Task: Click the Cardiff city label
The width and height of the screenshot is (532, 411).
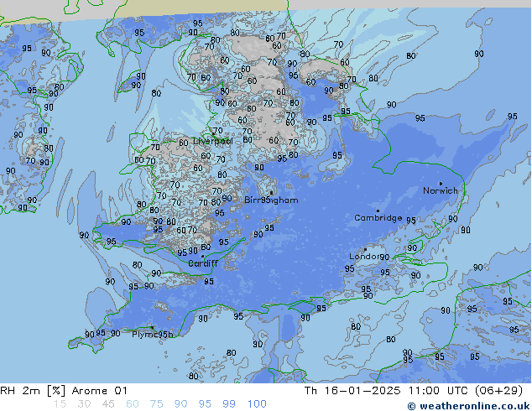Action: (x=202, y=263)
